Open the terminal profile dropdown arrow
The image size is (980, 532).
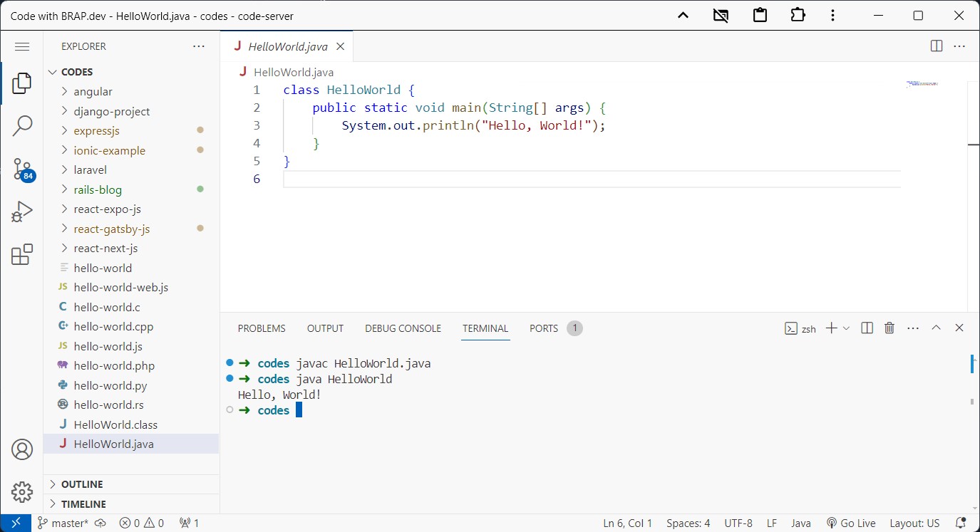[847, 328]
